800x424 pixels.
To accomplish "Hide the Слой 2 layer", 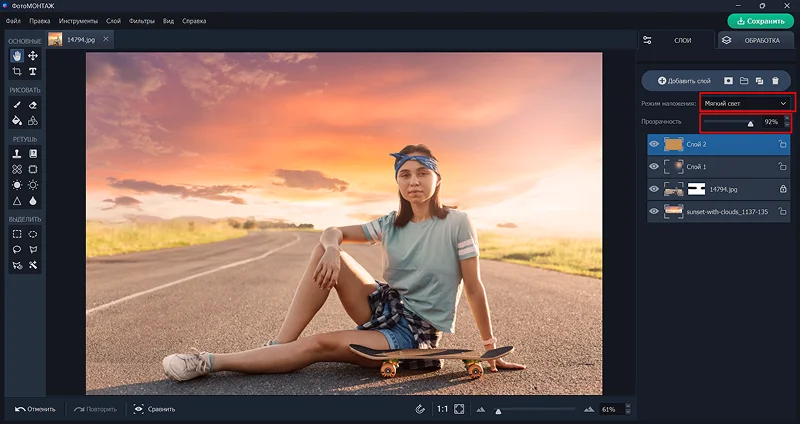I will (x=654, y=144).
